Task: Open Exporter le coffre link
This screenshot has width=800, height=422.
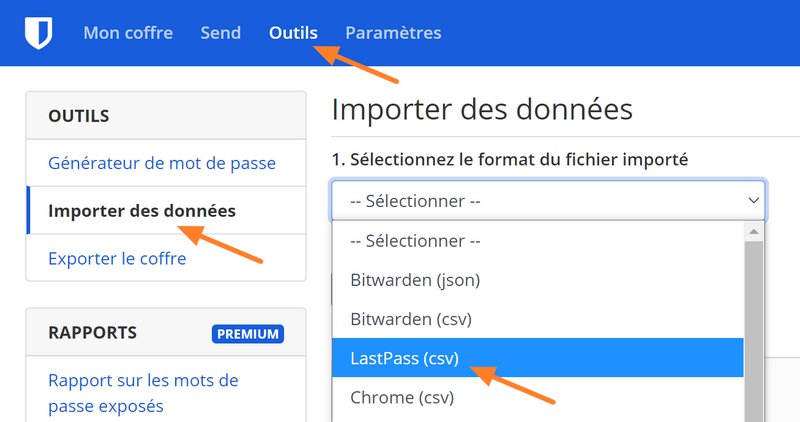Action: pyautogui.click(x=117, y=259)
